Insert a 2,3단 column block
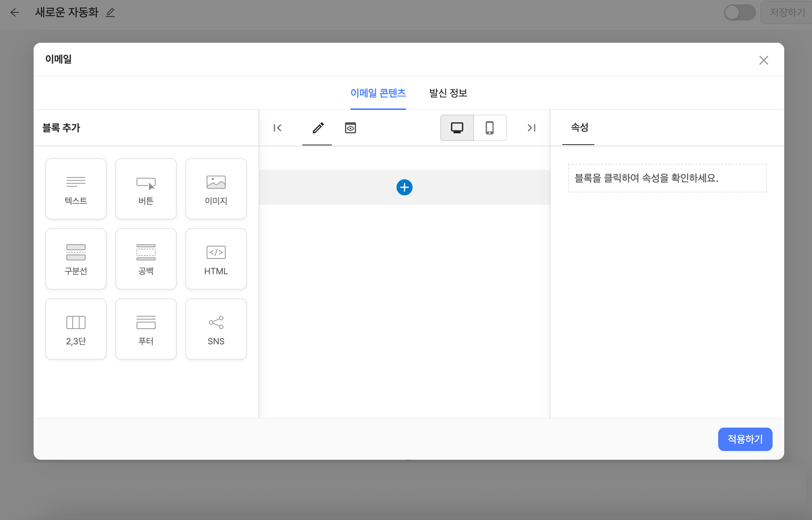This screenshot has width=812, height=520. point(76,329)
